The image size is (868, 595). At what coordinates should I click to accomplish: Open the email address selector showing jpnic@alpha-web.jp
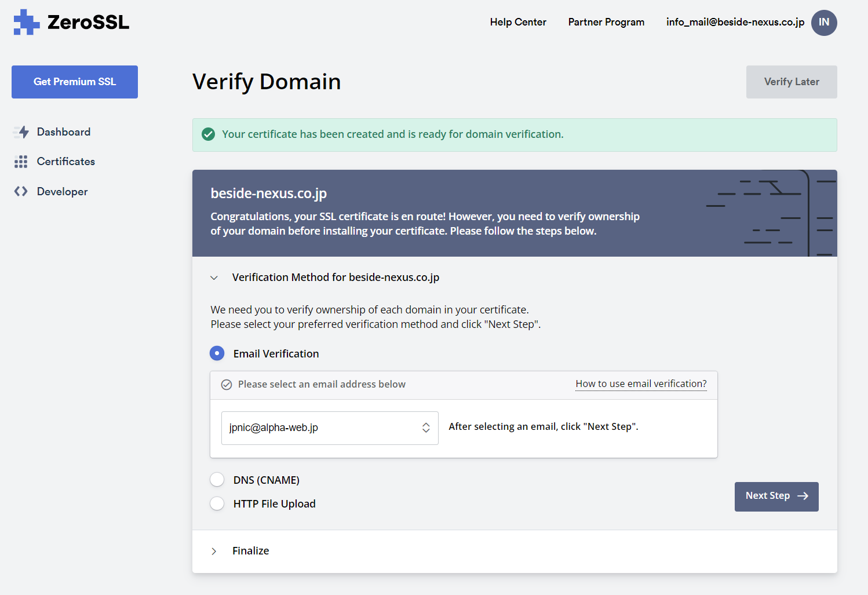329,428
